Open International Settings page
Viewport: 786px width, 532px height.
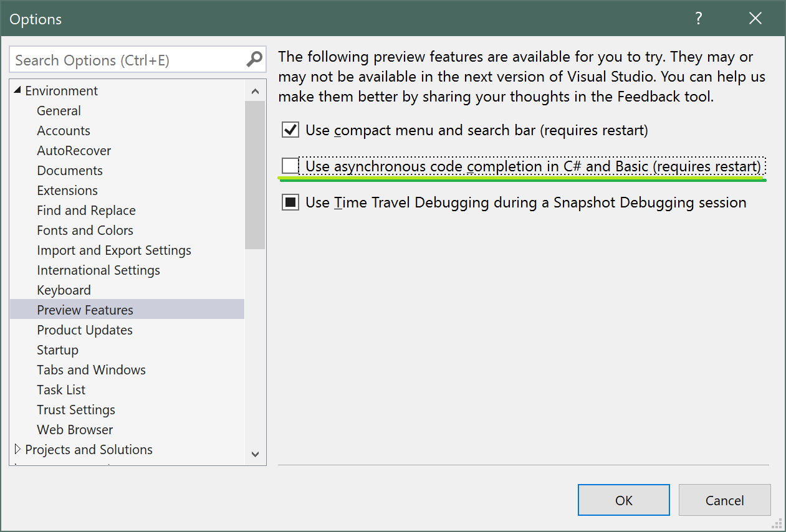(98, 270)
